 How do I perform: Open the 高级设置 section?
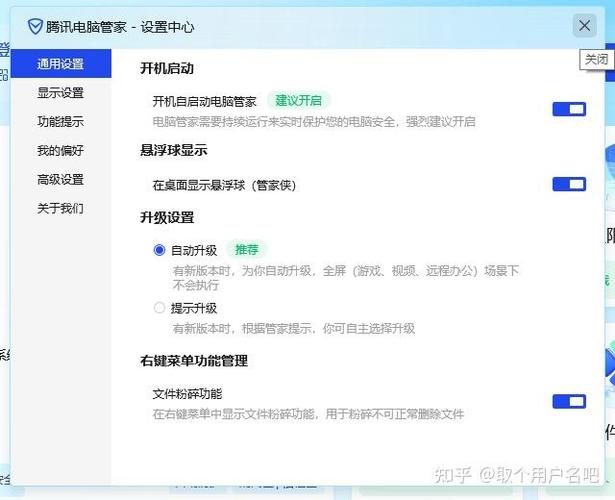[x=60, y=180]
